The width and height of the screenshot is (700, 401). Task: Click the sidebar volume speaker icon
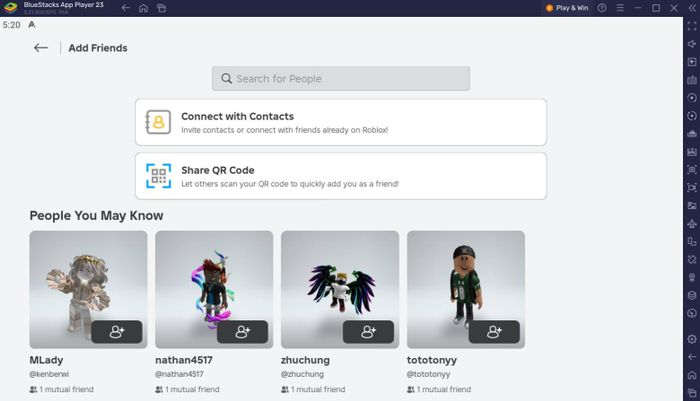pyautogui.click(x=692, y=44)
